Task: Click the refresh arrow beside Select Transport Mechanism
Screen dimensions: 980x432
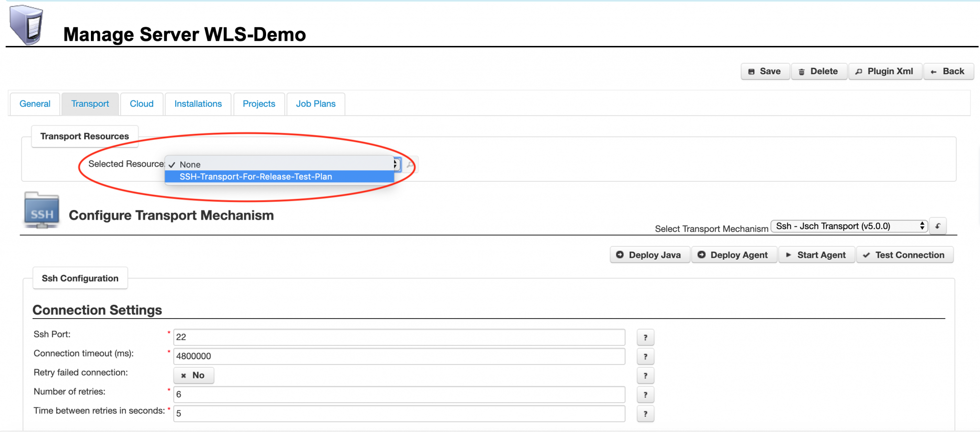Action: [938, 226]
